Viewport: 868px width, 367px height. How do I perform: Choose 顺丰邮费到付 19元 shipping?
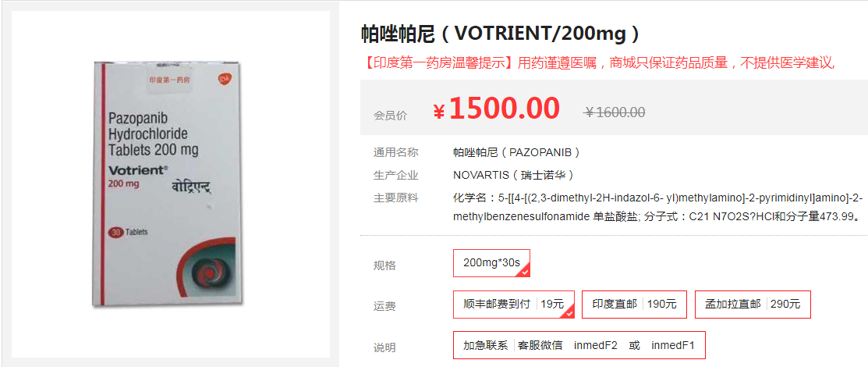coord(512,304)
